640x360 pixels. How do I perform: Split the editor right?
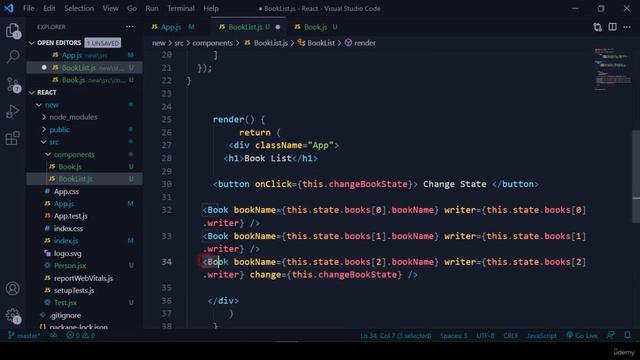tap(612, 27)
